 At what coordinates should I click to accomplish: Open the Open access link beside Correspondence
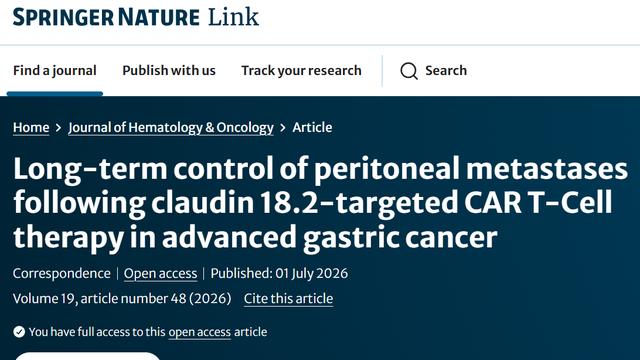coord(160,273)
